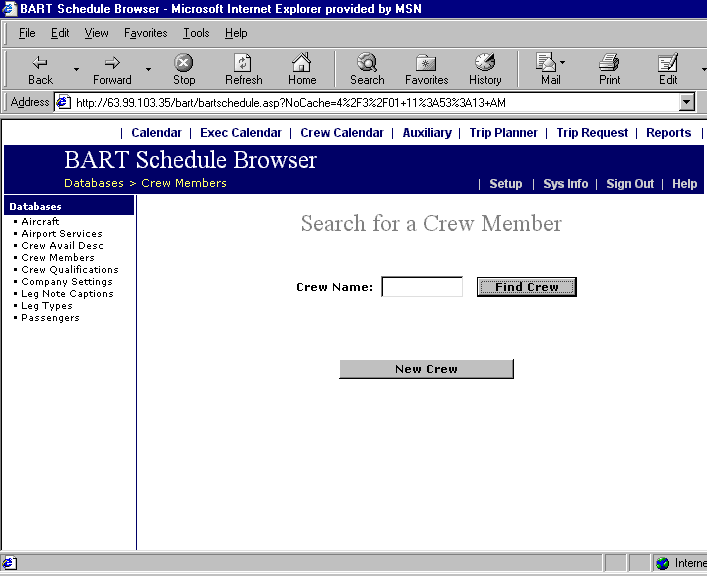Select Crew Qualifications in Databases list
707x576 pixels.
(70, 270)
